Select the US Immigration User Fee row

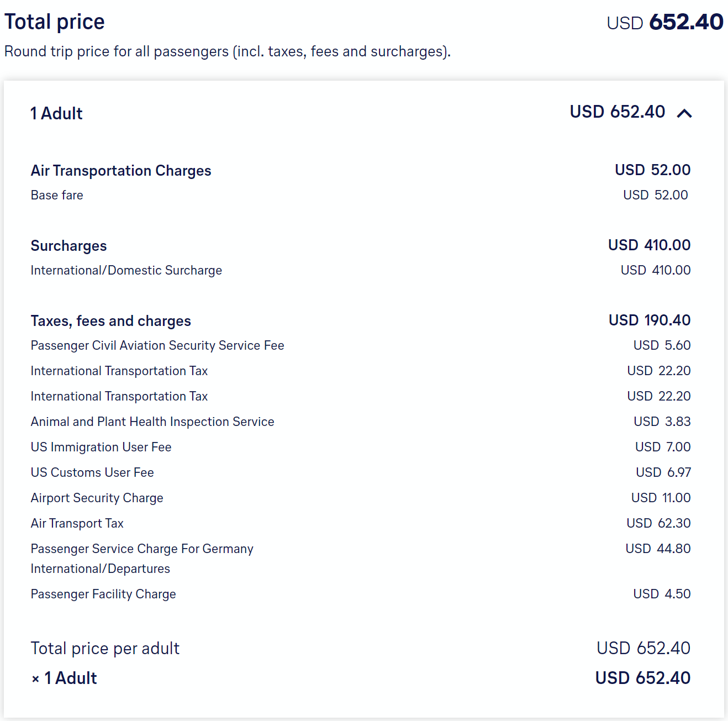pos(101,447)
